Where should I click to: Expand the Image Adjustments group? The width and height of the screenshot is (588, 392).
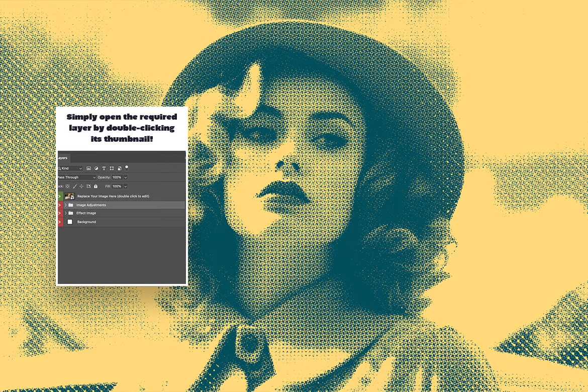click(x=66, y=205)
